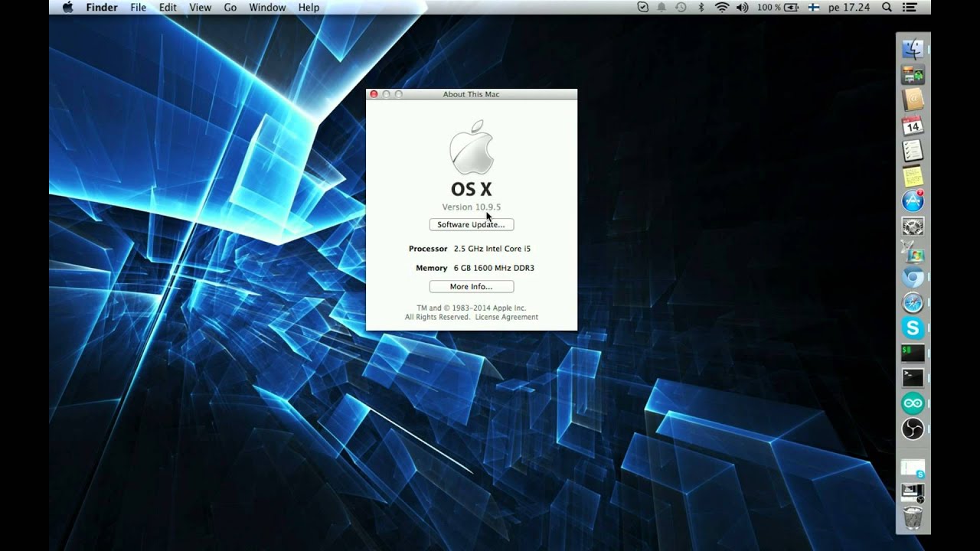The height and width of the screenshot is (551, 980).
Task: Open the photo collage app in Dock
Action: click(x=913, y=75)
